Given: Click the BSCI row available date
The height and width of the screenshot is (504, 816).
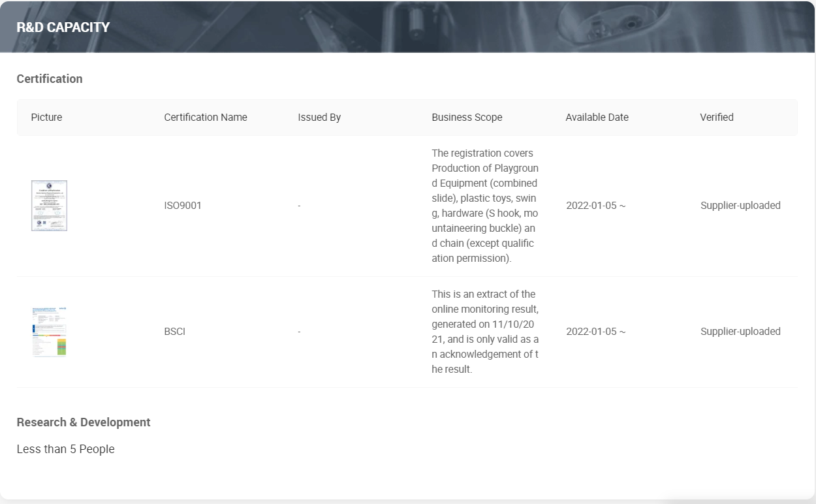Looking at the screenshot, I should tap(595, 332).
